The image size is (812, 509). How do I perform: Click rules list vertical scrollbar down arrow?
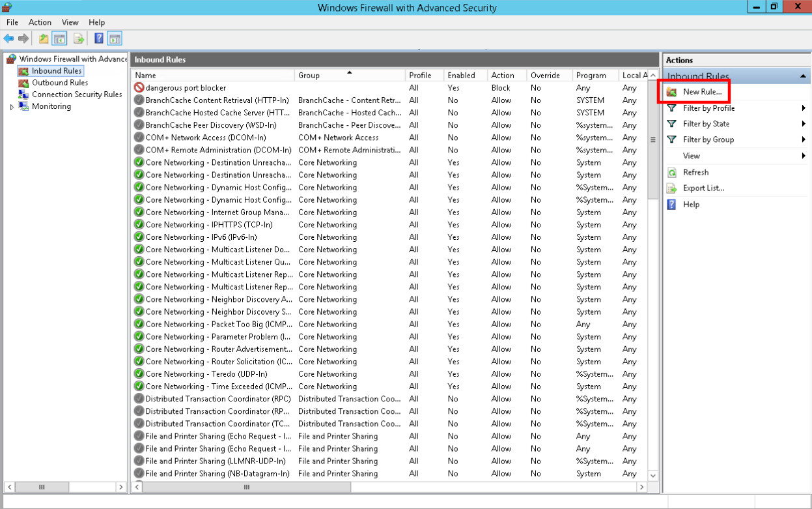tap(653, 476)
